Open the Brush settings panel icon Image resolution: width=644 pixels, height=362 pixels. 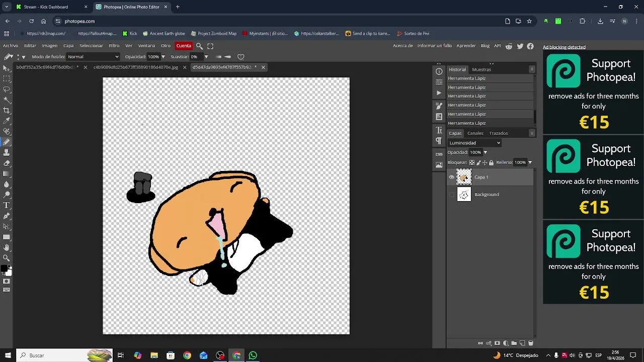coord(439,106)
